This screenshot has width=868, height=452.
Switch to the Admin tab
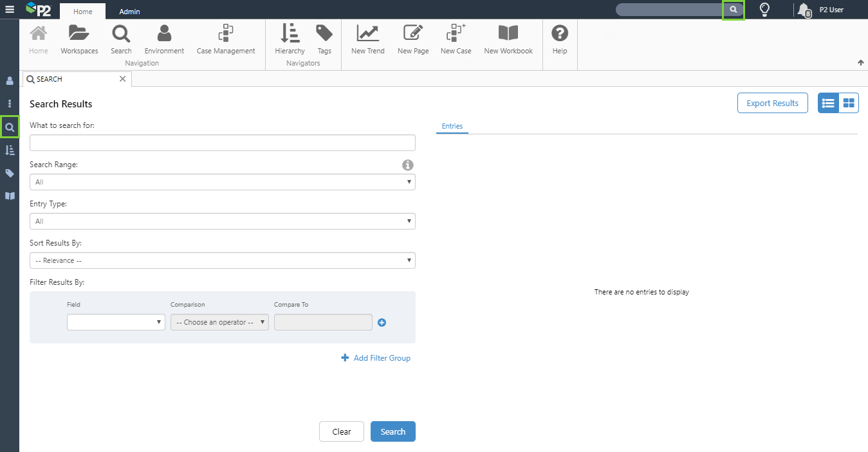click(x=129, y=12)
